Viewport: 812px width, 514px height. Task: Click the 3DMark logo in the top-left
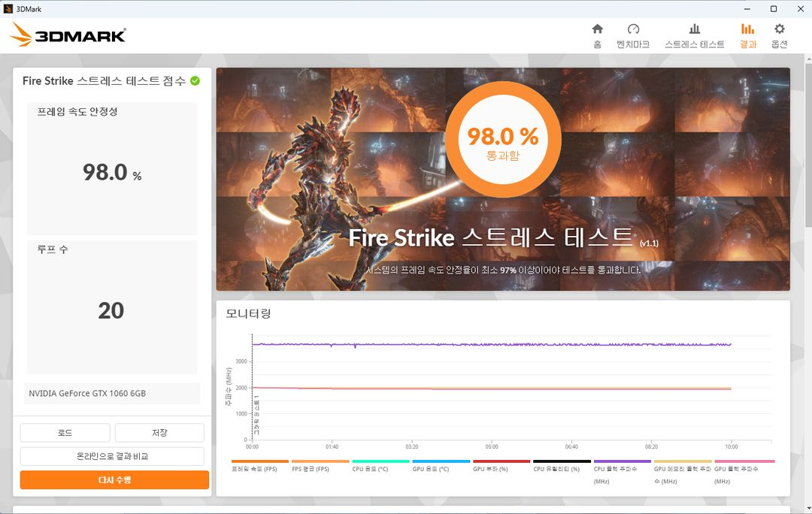coord(64,34)
